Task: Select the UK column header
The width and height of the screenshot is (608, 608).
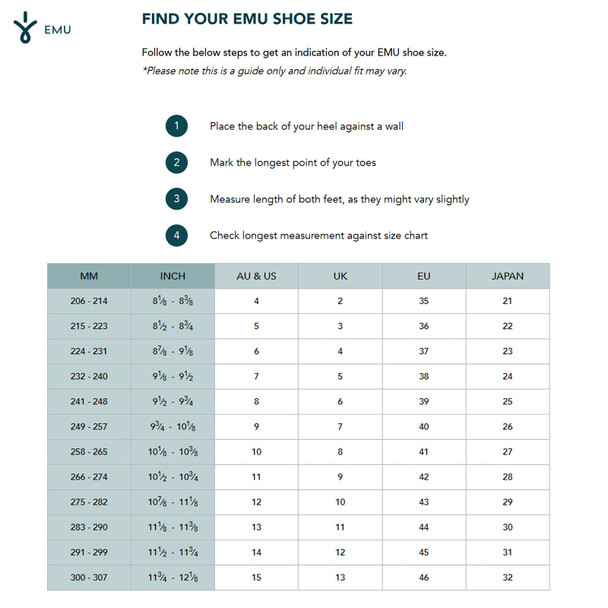Action: click(340, 276)
